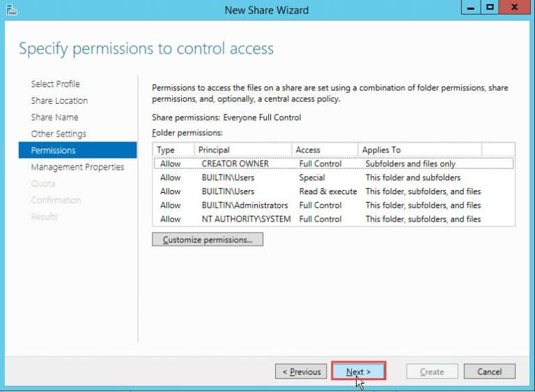Click the Next button

[x=358, y=372]
